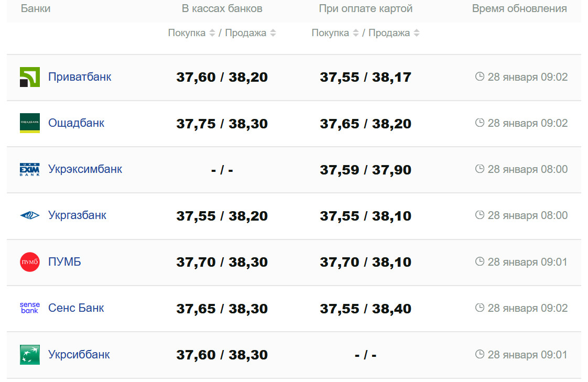Click the clock icon in Приватбанк row
Screen dimensions: 588x382
[480, 77]
